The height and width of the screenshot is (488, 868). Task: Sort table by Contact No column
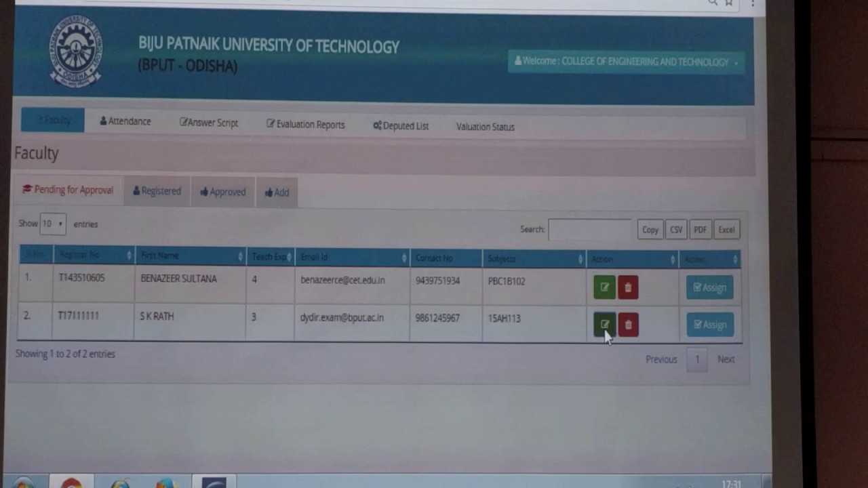(x=446, y=258)
